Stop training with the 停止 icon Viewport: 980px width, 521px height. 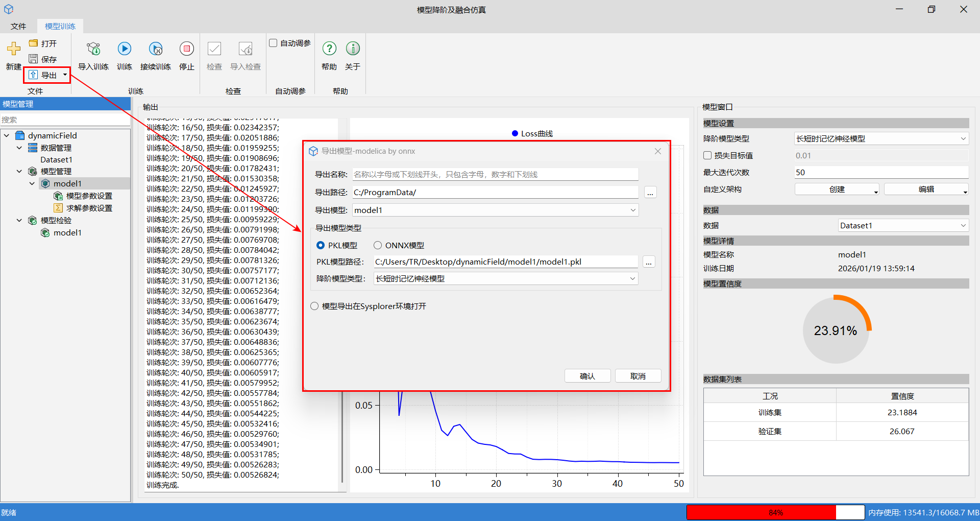[x=186, y=49]
